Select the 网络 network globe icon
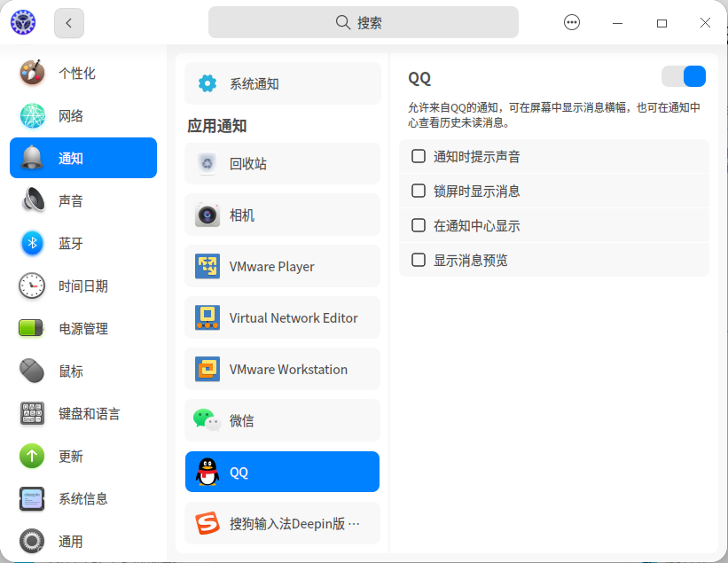The width and height of the screenshot is (728, 563). point(32,115)
